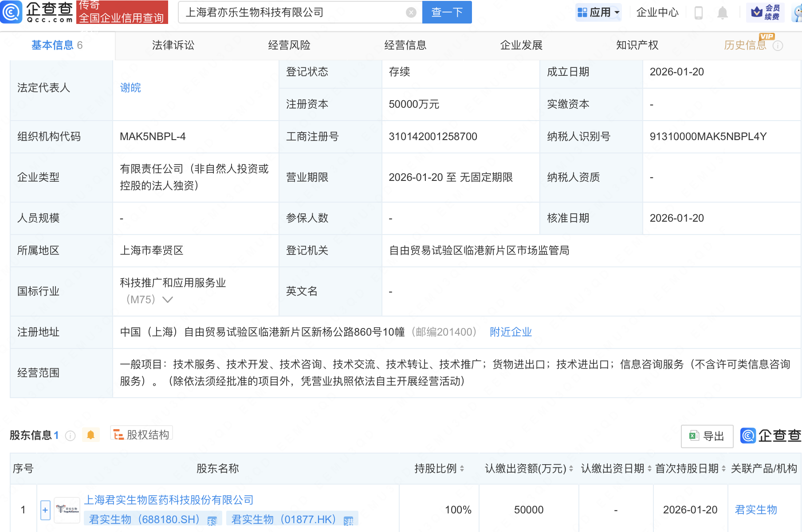
Task: Click orange bell alert beside 股东信息
Action: coord(90,435)
